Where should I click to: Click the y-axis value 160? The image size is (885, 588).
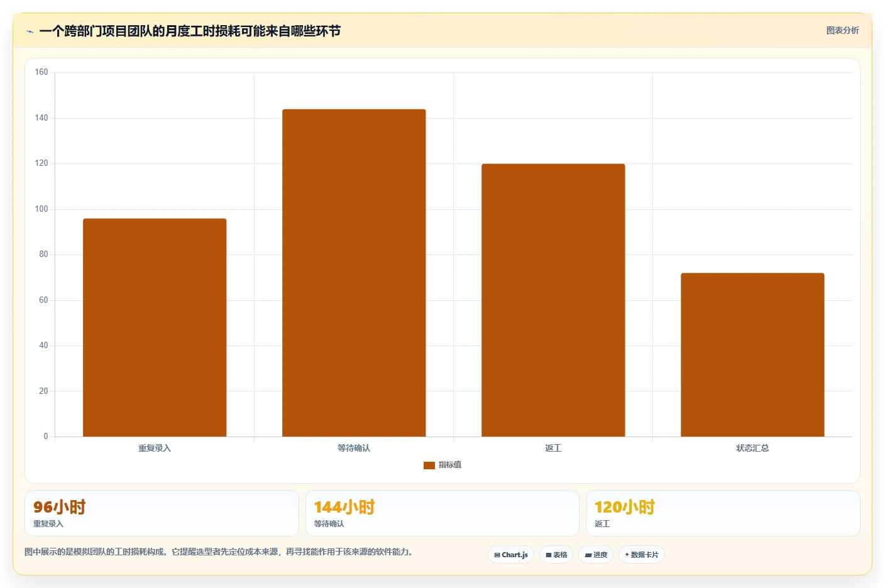[41, 72]
